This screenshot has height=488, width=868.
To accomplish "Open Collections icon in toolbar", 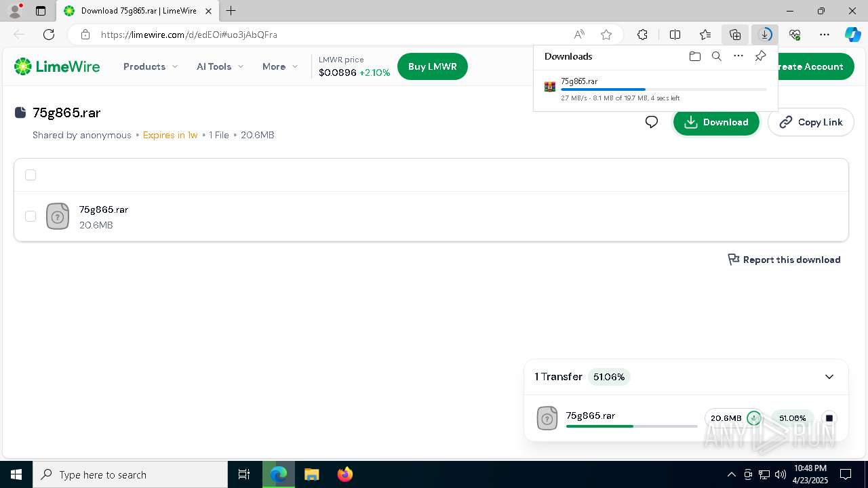I will click(x=735, y=35).
